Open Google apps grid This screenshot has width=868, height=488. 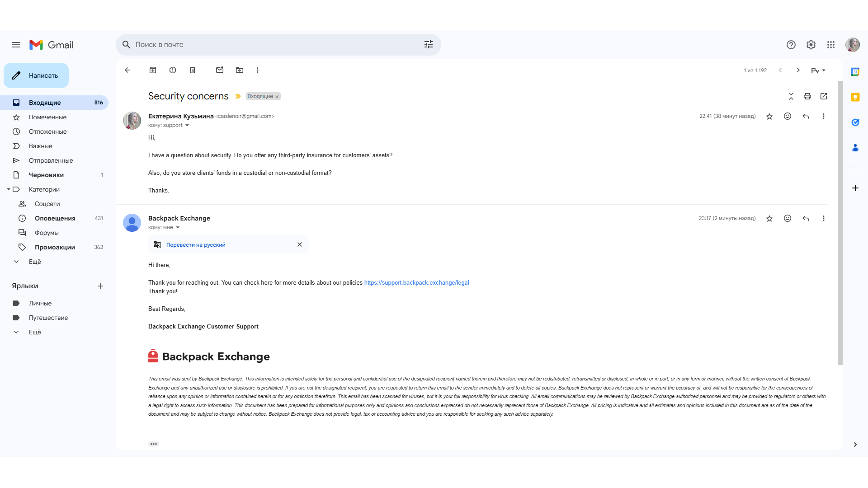[x=830, y=45]
